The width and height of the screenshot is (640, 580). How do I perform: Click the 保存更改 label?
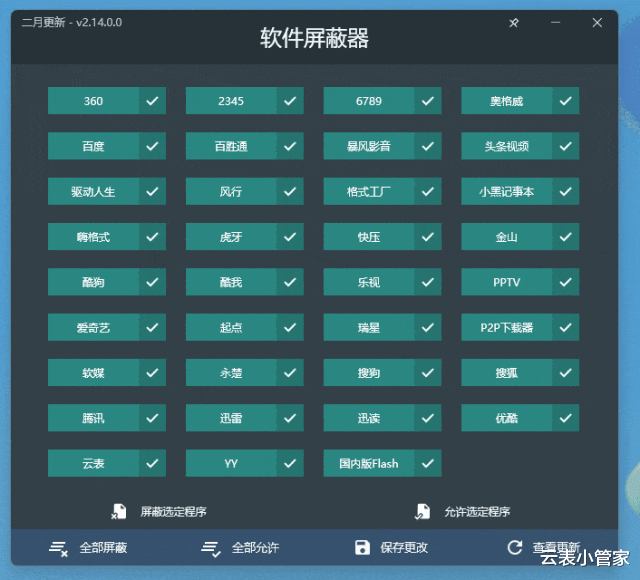(x=404, y=548)
